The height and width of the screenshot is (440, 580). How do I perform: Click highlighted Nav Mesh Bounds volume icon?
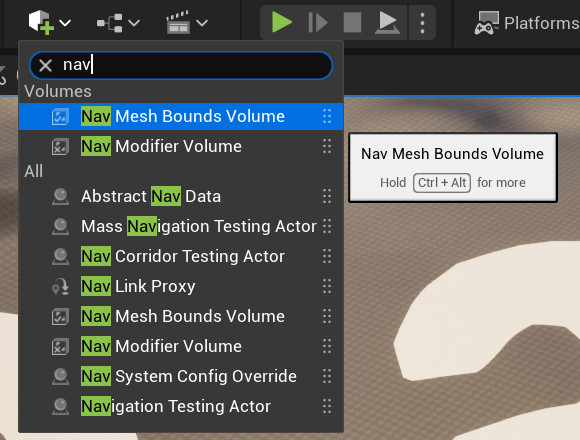point(60,116)
